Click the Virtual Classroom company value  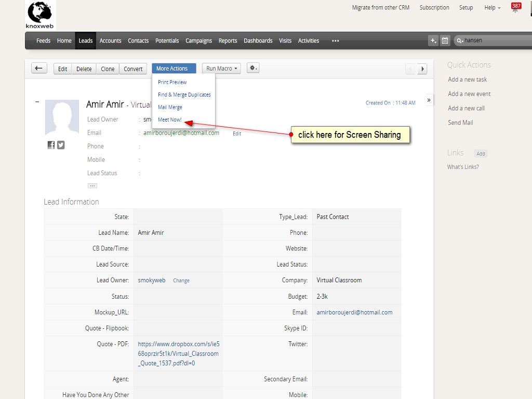click(339, 280)
